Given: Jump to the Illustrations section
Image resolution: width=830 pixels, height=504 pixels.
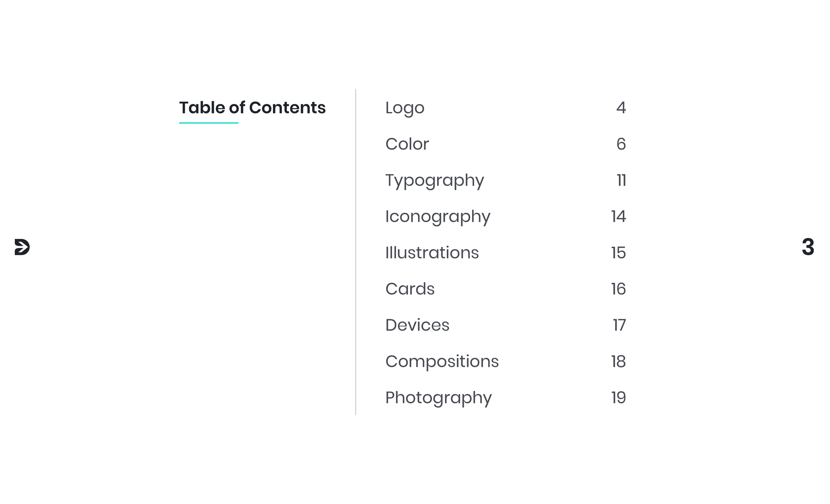Looking at the screenshot, I should pyautogui.click(x=432, y=253).
